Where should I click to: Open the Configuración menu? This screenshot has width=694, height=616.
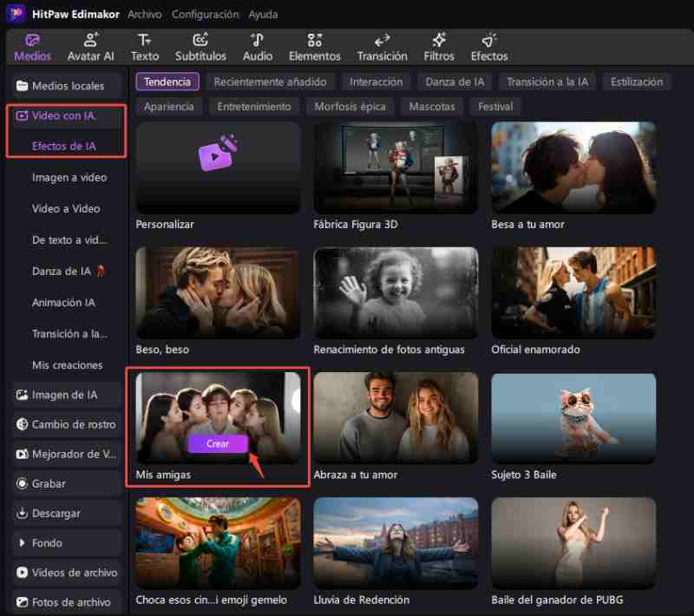pos(206,15)
